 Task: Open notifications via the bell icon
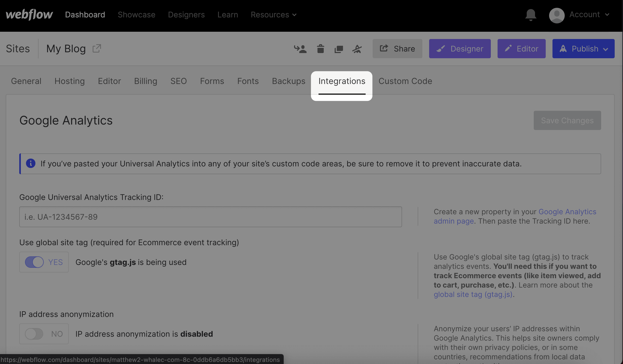coord(530,15)
